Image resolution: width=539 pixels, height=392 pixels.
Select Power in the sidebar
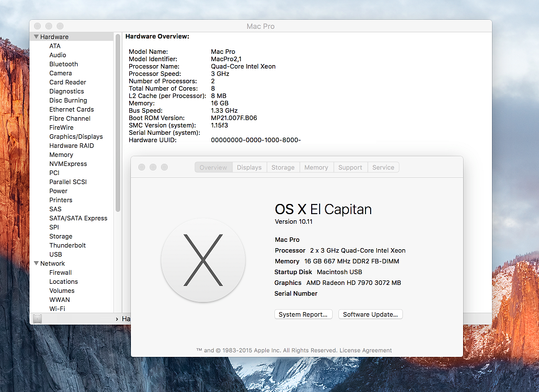pos(58,191)
